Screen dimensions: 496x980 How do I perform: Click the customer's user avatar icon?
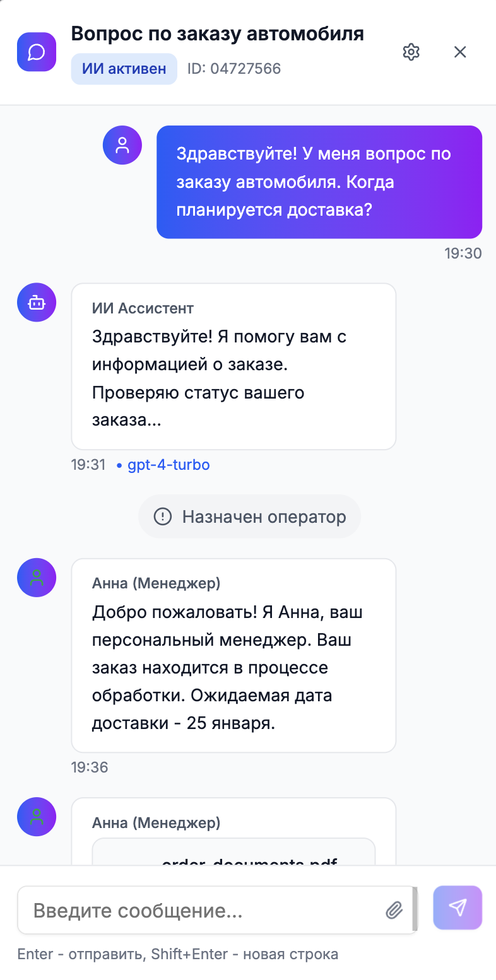122,145
